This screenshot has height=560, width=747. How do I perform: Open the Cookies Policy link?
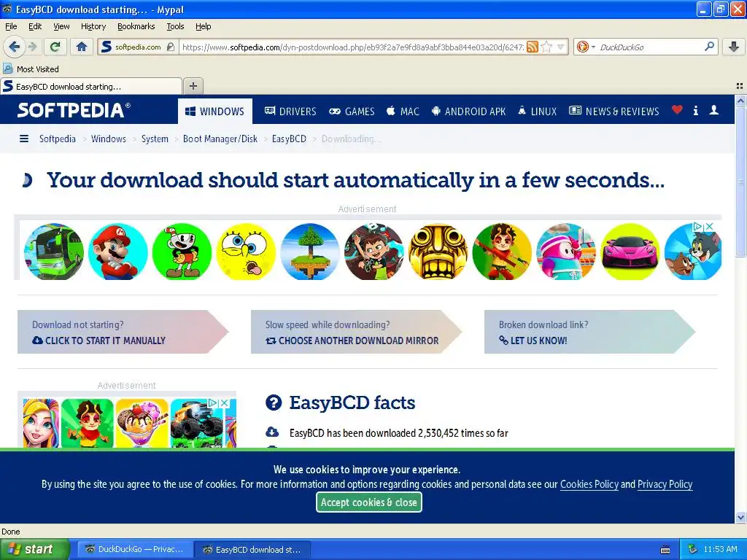pos(589,484)
